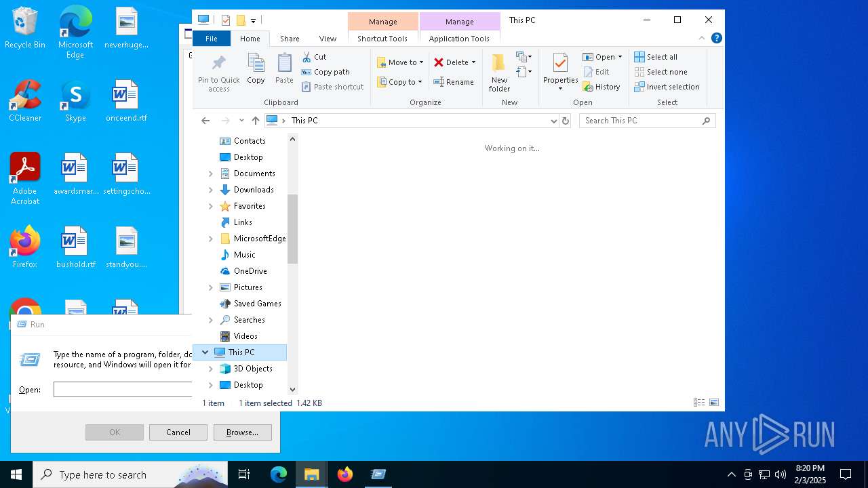Select Cut in Clipboard group
Image resolution: width=868 pixels, height=488 pixels.
(x=314, y=57)
